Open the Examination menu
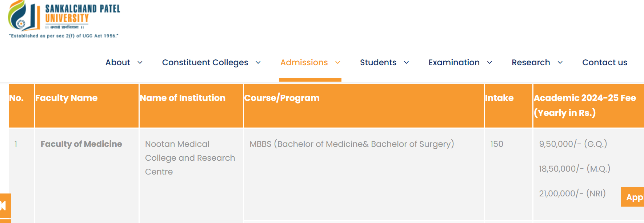 click(454, 62)
